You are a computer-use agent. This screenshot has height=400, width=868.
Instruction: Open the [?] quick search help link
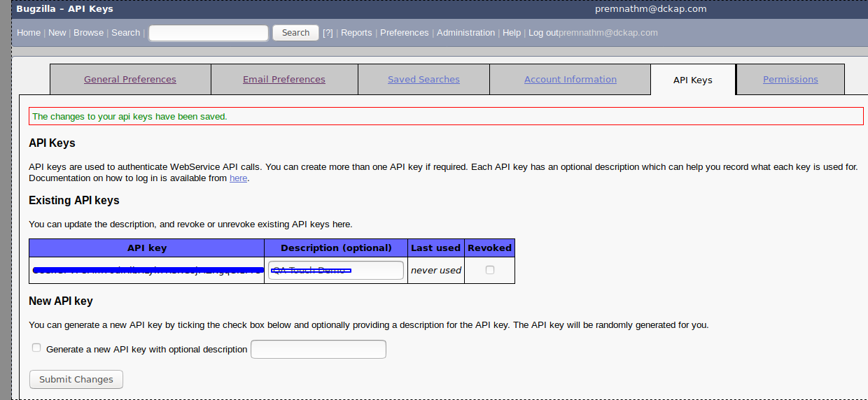pos(328,33)
